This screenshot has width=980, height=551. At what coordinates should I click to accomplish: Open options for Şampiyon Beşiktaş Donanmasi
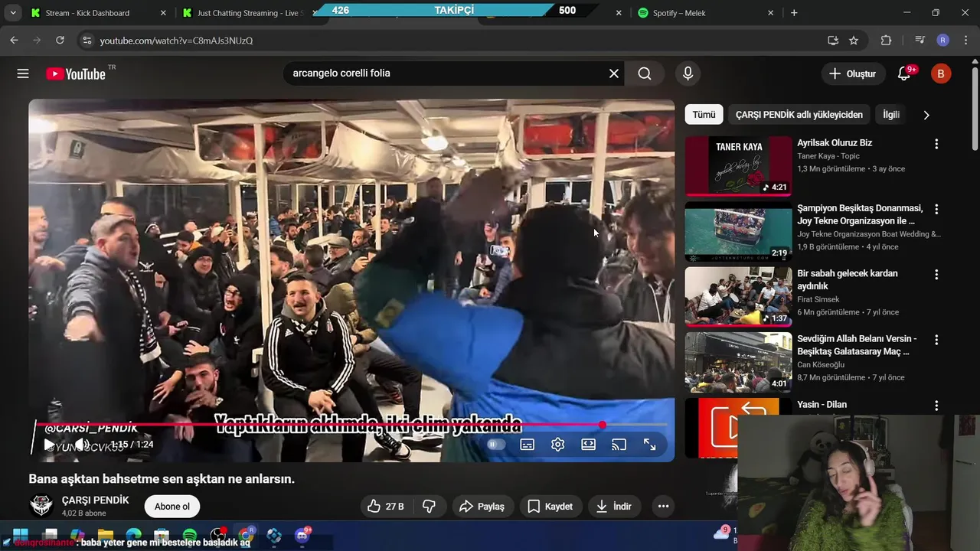tap(936, 209)
